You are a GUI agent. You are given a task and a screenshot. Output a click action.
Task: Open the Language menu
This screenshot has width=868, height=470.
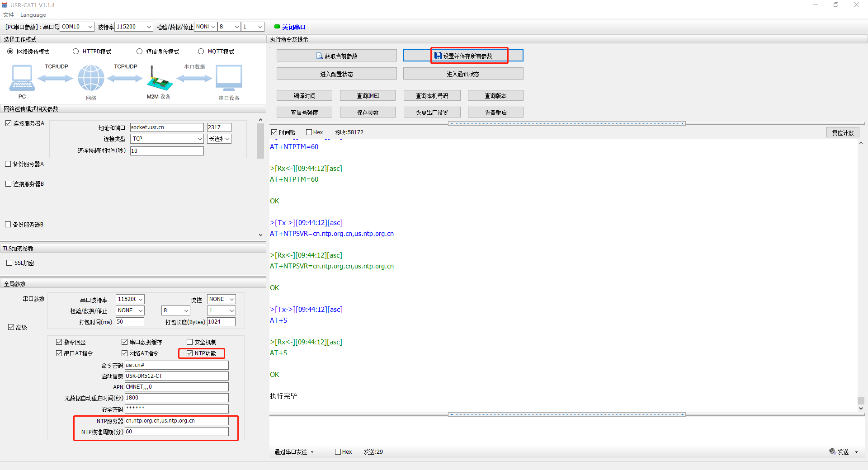coord(33,15)
